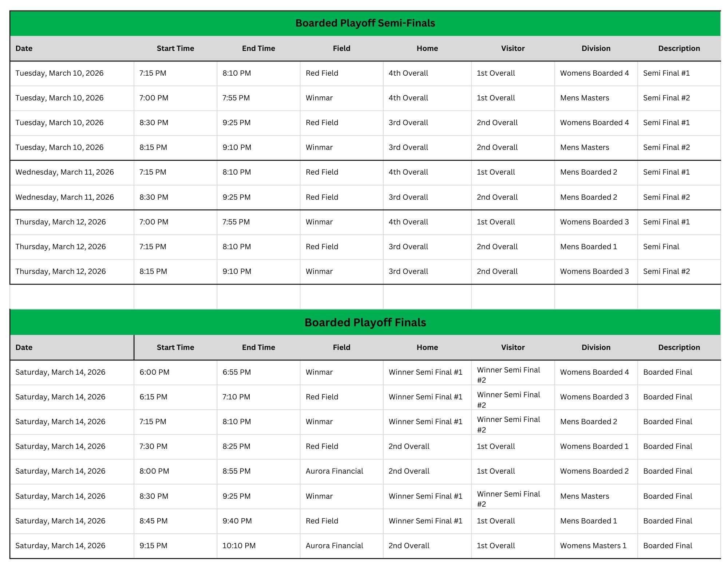Screen dimensions: 728x562
Task: Select the 9:40 PM end time cell
Action: (x=237, y=521)
